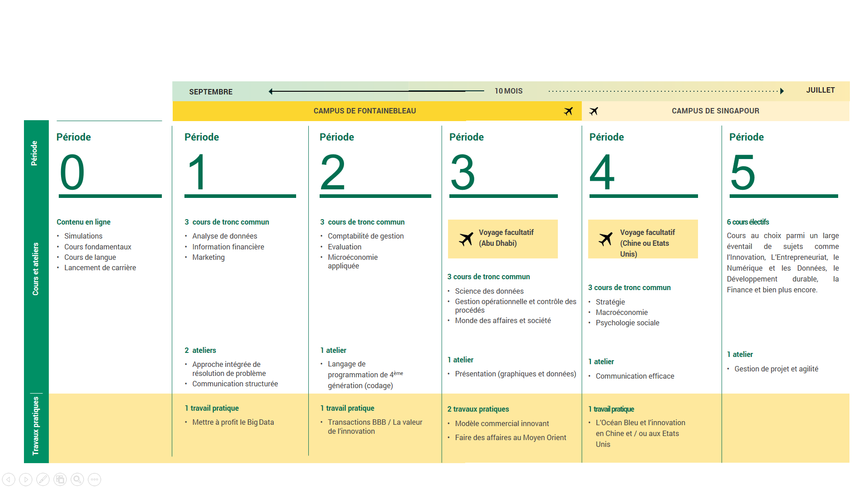The height and width of the screenshot is (488, 868).
Task: Click 'Monde des affaires et société'
Action: 503,320
